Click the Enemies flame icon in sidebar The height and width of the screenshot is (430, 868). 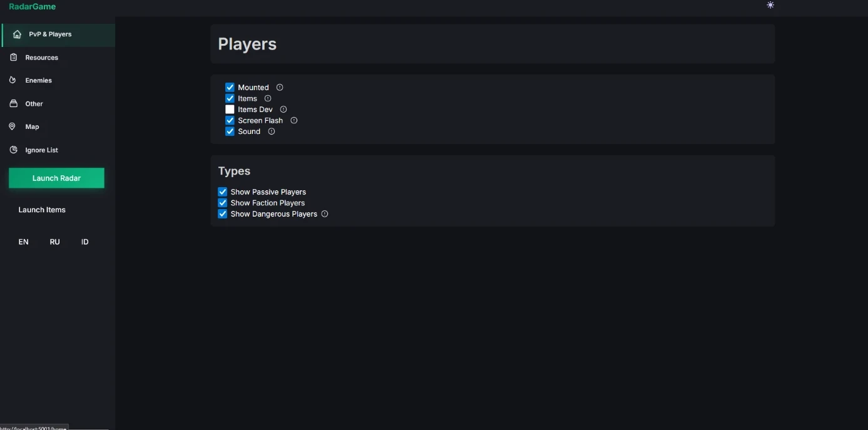coord(13,80)
